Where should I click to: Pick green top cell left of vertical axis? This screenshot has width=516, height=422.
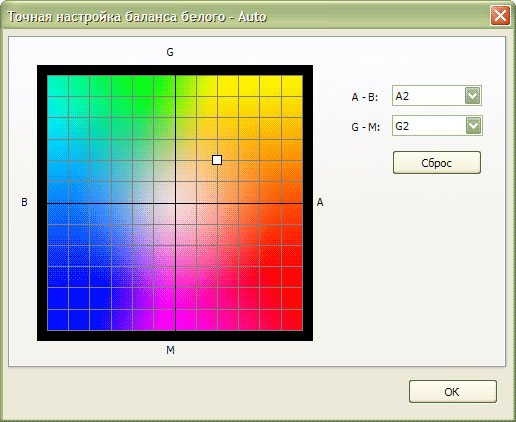164,86
